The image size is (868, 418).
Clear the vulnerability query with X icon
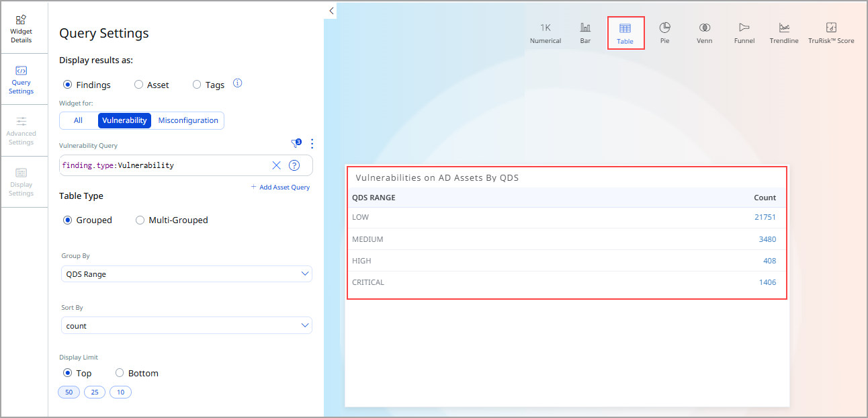click(x=276, y=165)
